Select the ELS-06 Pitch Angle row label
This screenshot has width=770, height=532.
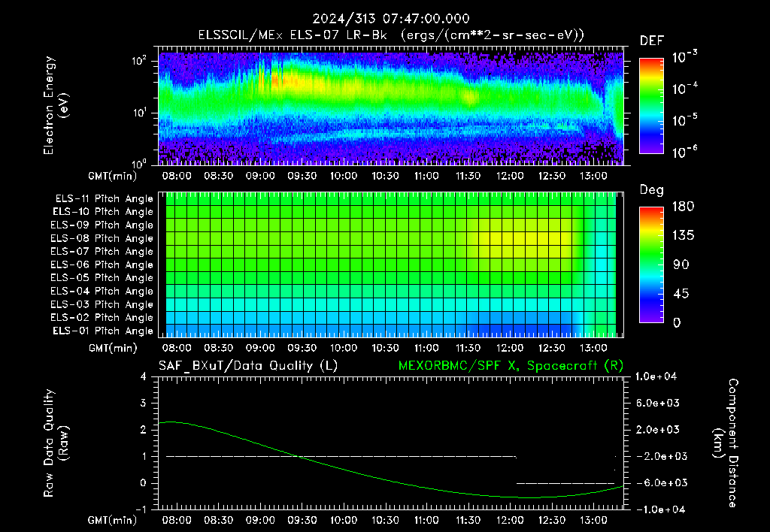tap(102, 264)
